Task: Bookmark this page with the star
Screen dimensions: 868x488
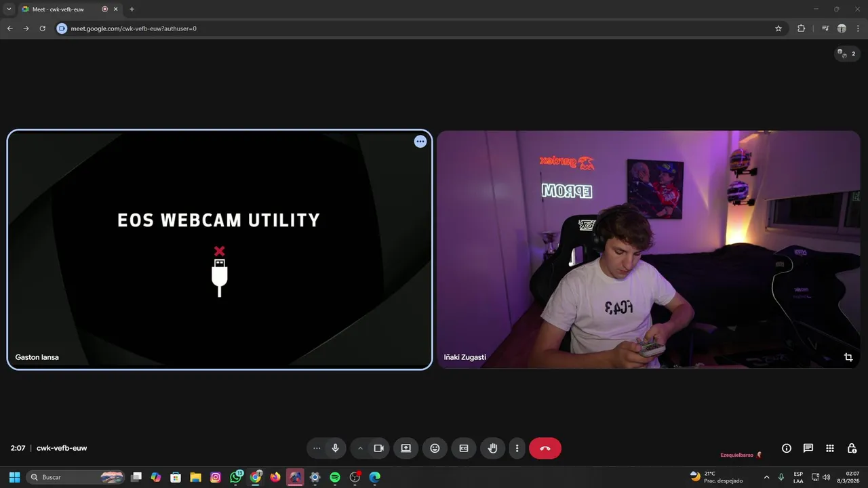Action: tap(778, 28)
